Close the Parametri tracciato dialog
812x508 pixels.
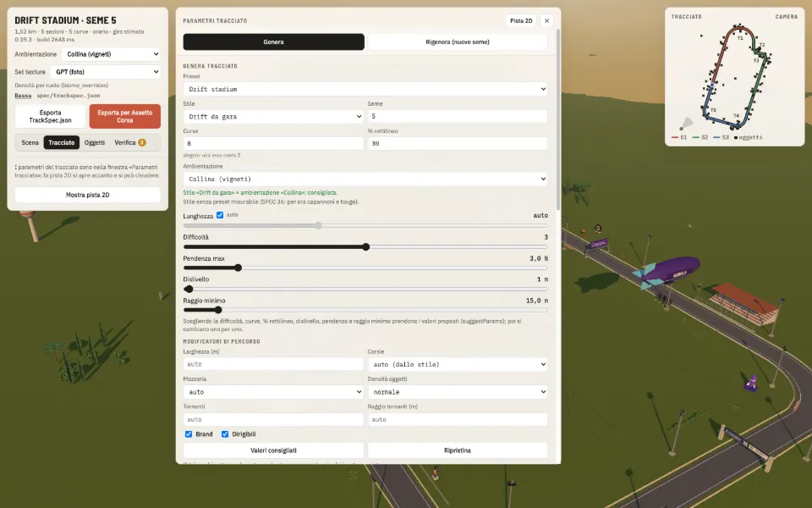click(547, 20)
